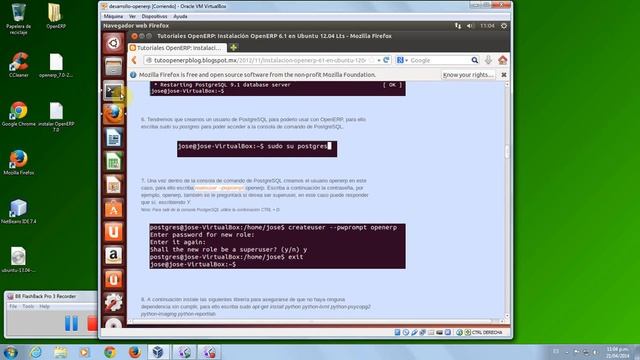Select Mozilla Firefox desktop shortcut
The image size is (640, 360).
point(18,162)
